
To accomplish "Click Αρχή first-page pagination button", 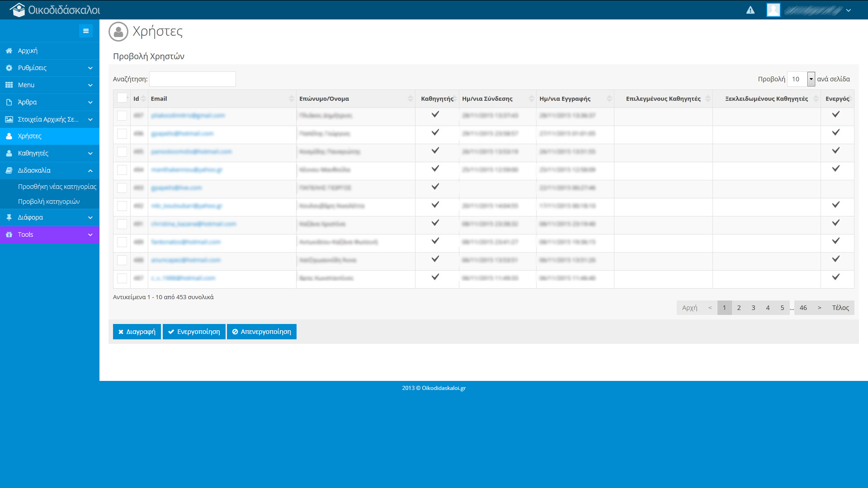I will [x=690, y=308].
